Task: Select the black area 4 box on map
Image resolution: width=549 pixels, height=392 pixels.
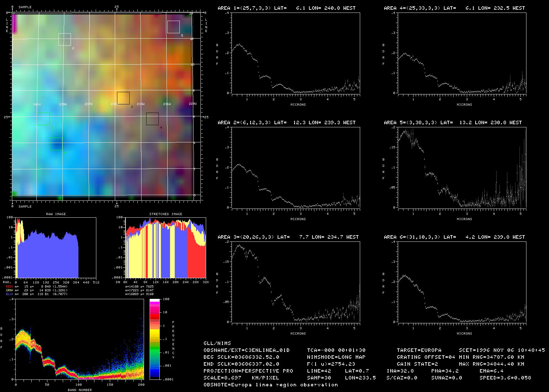Action: point(152,119)
